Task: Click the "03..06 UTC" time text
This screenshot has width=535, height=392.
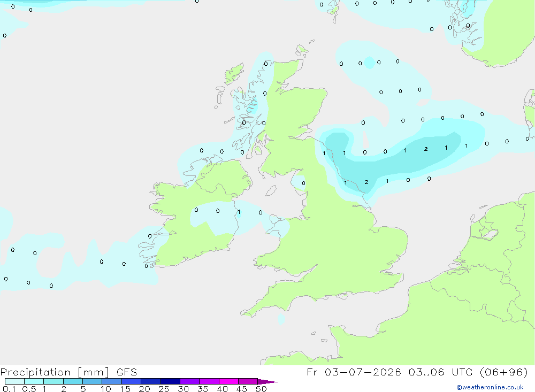Action: pyautogui.click(x=440, y=372)
